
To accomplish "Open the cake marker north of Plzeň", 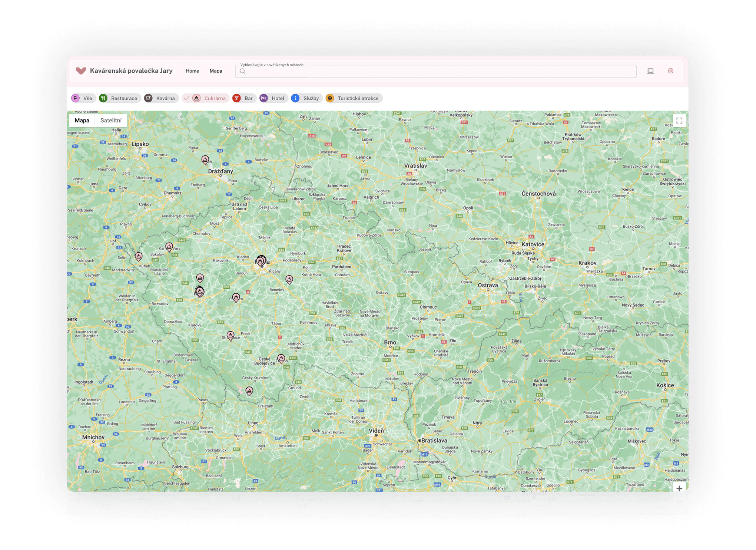I will [200, 278].
